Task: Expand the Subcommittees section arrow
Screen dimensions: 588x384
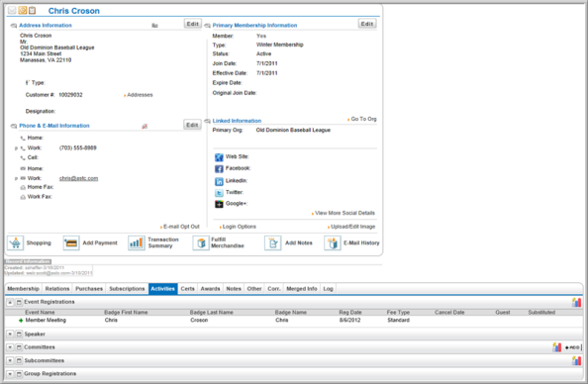Action: [10, 361]
